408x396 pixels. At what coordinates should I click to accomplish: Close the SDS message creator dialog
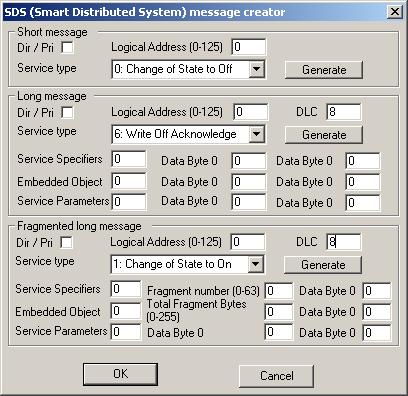coord(395,12)
